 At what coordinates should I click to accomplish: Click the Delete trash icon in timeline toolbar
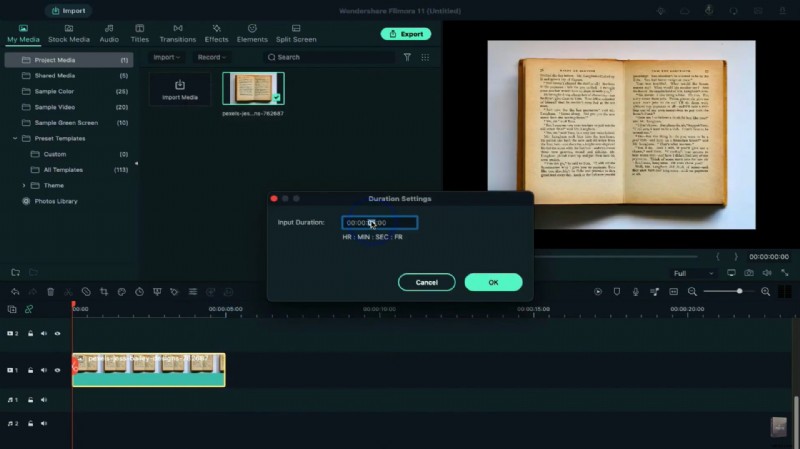51,292
